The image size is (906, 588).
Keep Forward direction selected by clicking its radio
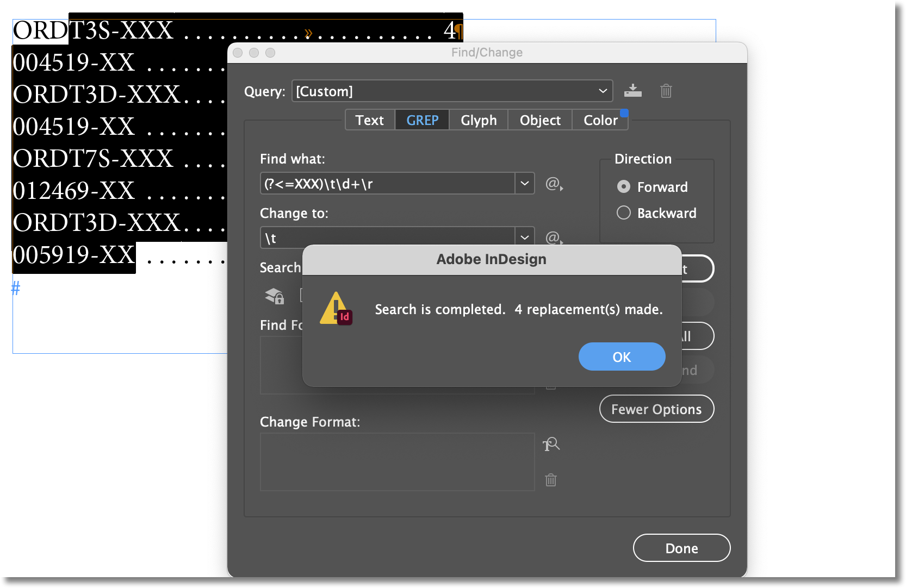click(x=623, y=186)
